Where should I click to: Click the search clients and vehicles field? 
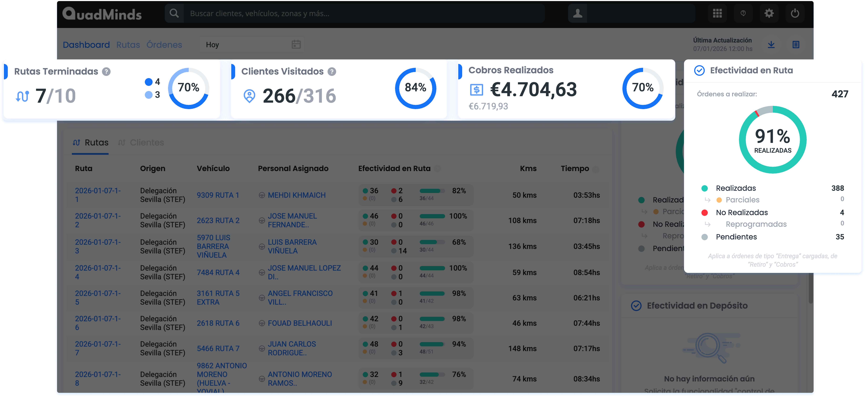[364, 14]
